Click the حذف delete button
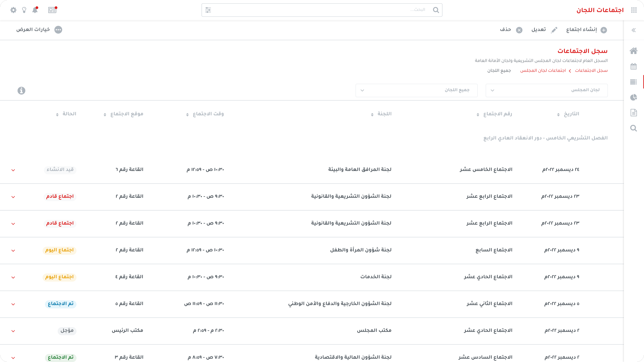 [511, 30]
